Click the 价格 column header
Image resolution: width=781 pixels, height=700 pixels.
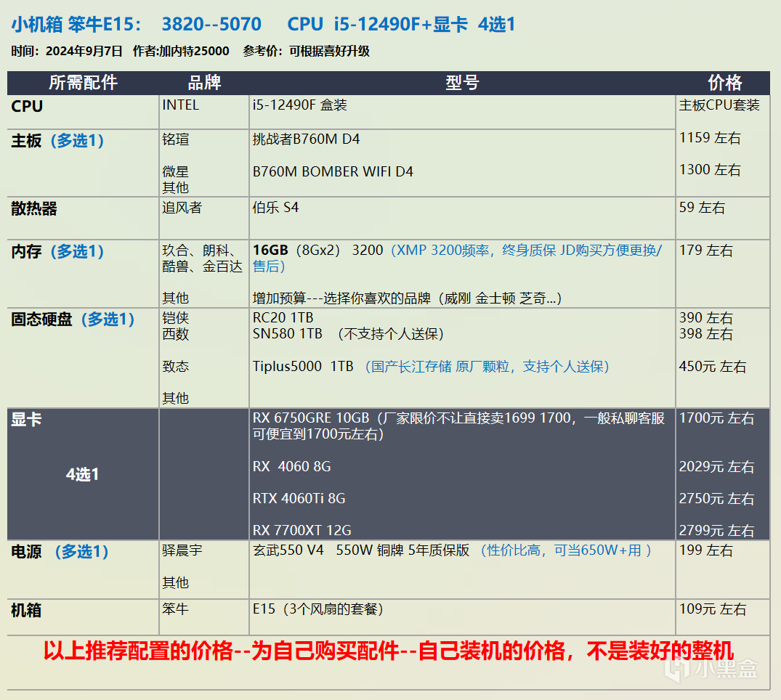point(725,83)
